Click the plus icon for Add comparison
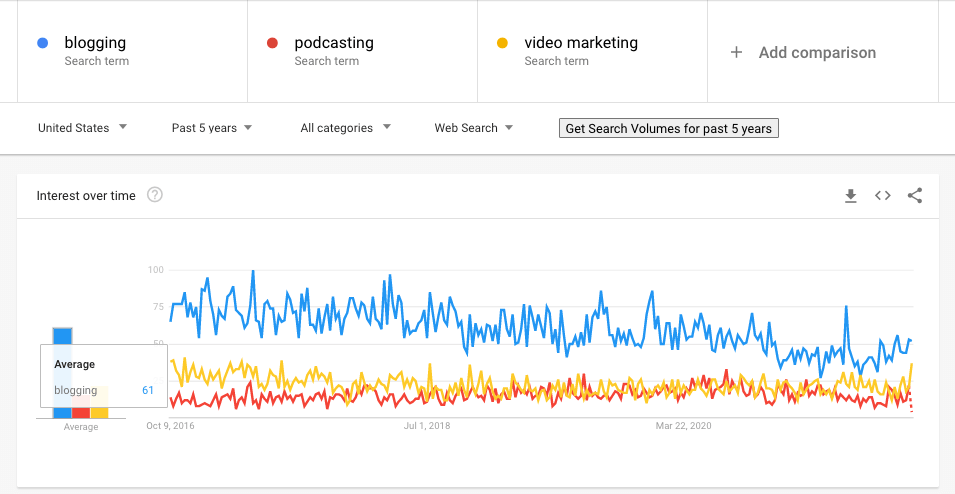Viewport: 955px width, 494px height. pyautogui.click(x=736, y=52)
